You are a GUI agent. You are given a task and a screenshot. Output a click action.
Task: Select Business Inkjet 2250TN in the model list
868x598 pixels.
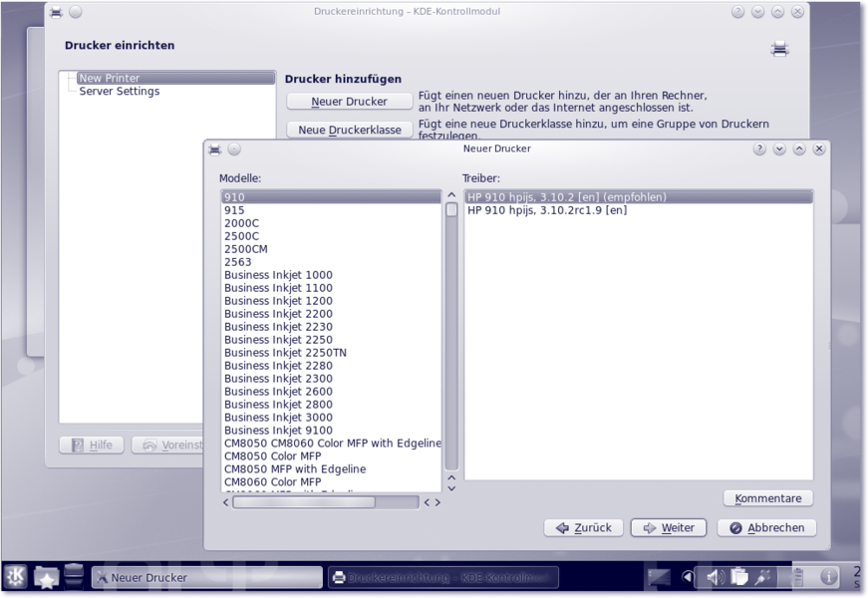pos(285,353)
